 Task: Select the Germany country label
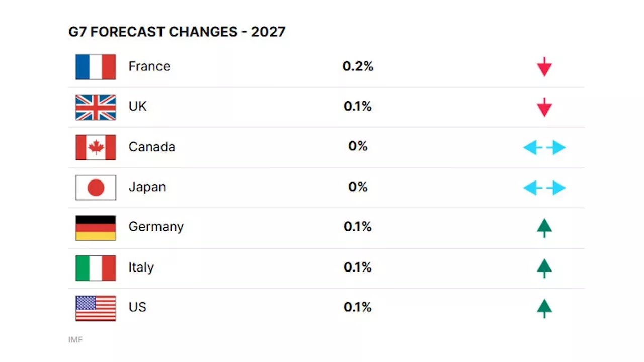click(x=156, y=227)
